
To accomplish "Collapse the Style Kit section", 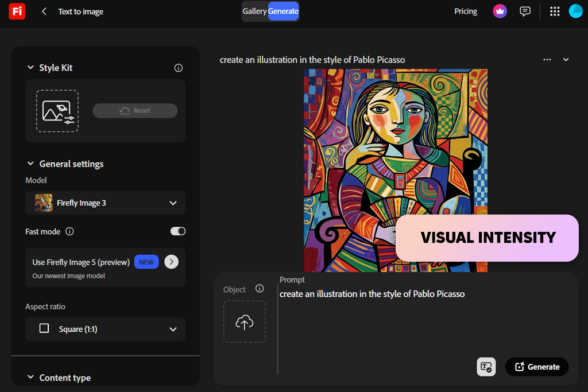I will 31,68.
